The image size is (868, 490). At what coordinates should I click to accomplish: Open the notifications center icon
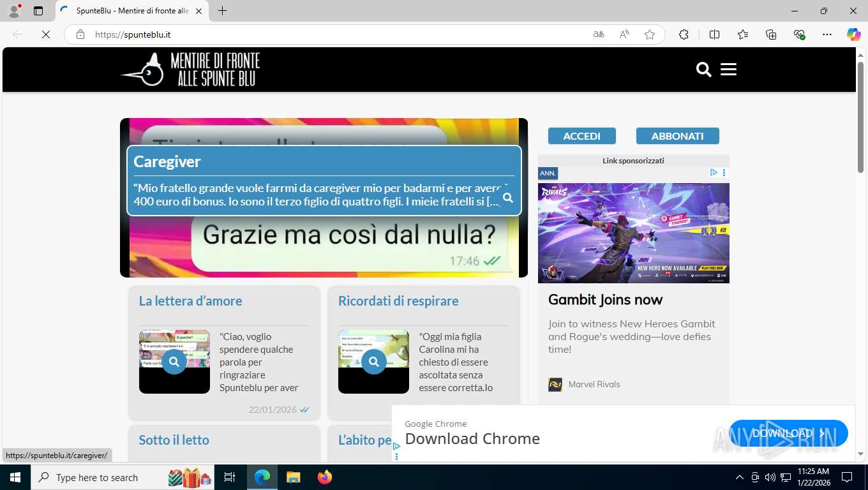pos(847,477)
